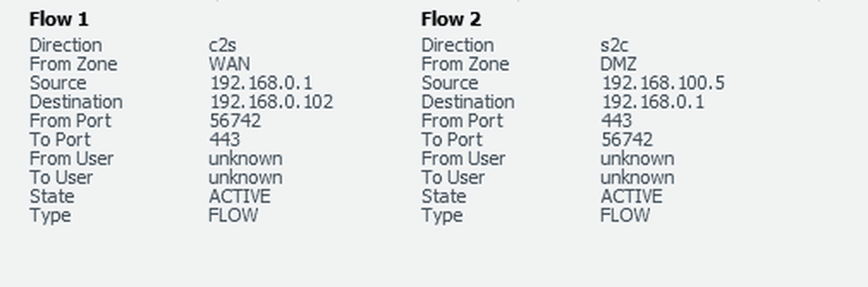
Task: Select the c2s direction value
Action: tap(222, 45)
